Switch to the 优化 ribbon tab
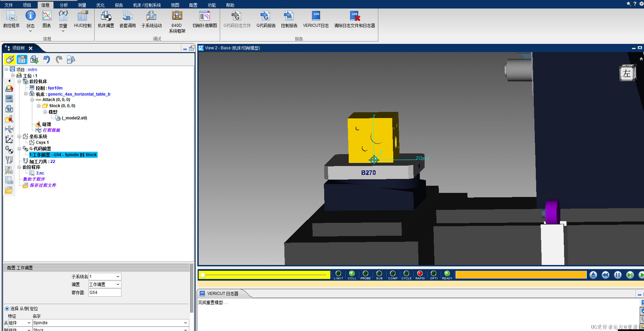 (x=100, y=5)
